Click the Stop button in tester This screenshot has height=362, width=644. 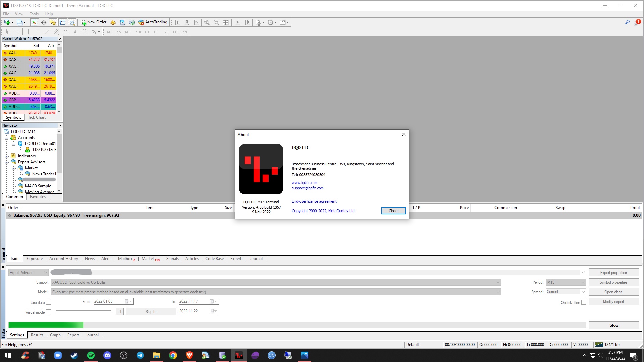[613, 325]
